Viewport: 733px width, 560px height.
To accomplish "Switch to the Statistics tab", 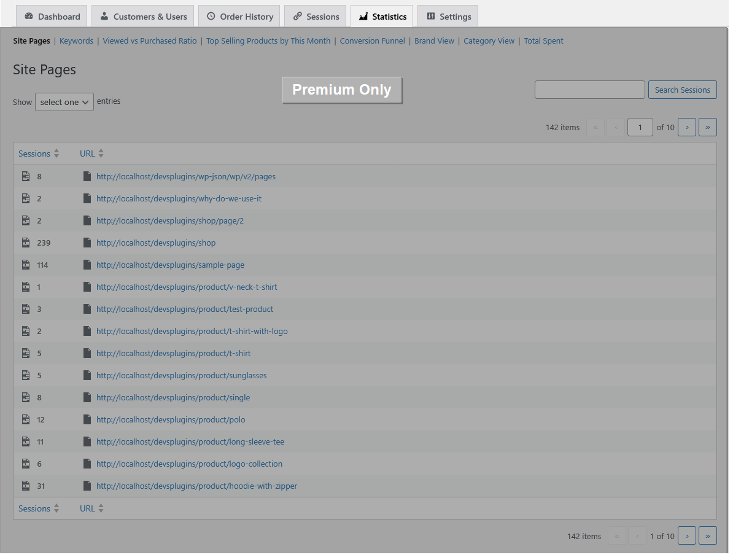I will pos(381,17).
